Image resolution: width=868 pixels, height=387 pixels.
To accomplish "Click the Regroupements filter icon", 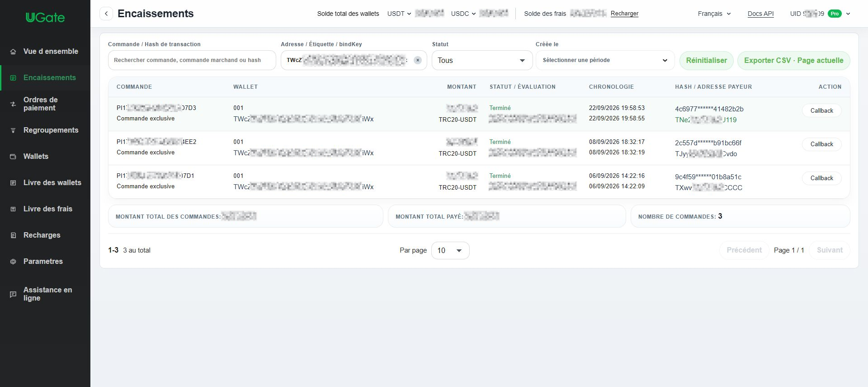I will click(13, 130).
